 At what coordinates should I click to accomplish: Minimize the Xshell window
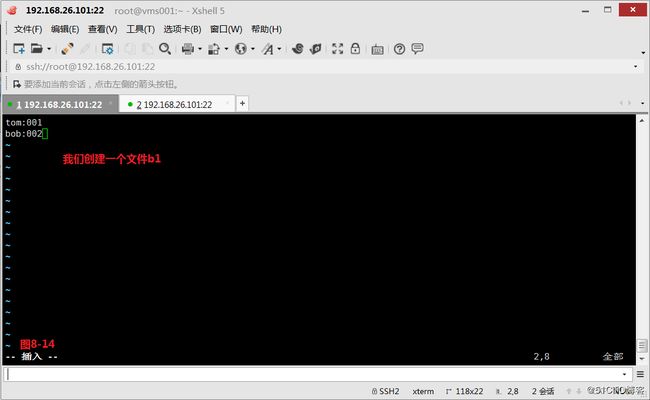click(585, 11)
